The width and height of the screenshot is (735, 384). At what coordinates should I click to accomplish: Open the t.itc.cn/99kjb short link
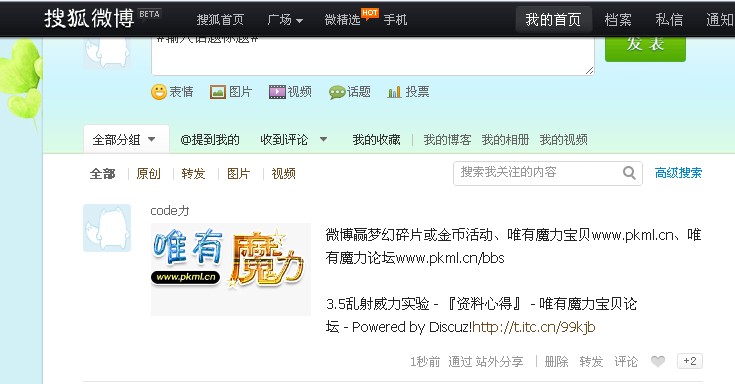point(534,327)
